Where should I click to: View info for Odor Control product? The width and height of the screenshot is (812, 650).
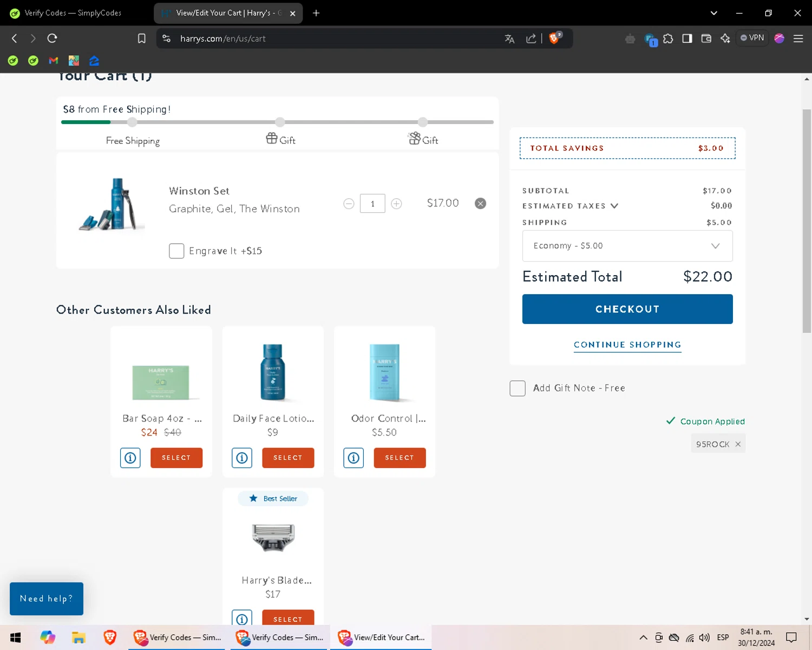pos(353,458)
